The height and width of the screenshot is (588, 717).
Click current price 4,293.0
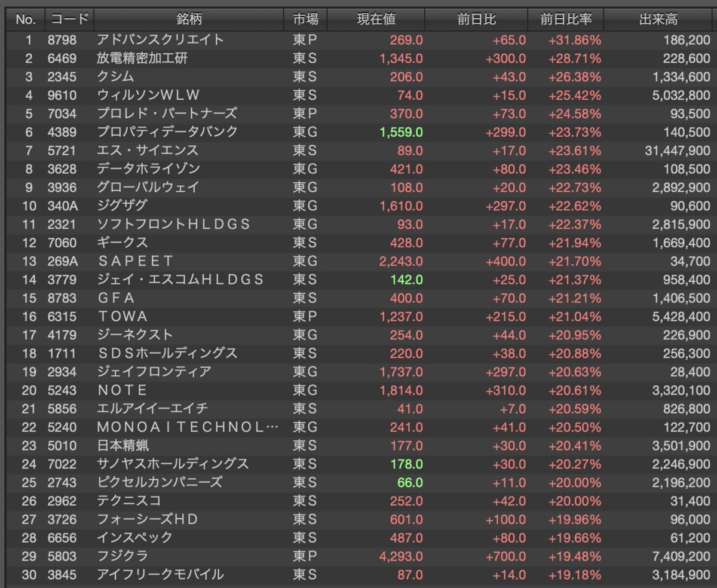(x=401, y=556)
